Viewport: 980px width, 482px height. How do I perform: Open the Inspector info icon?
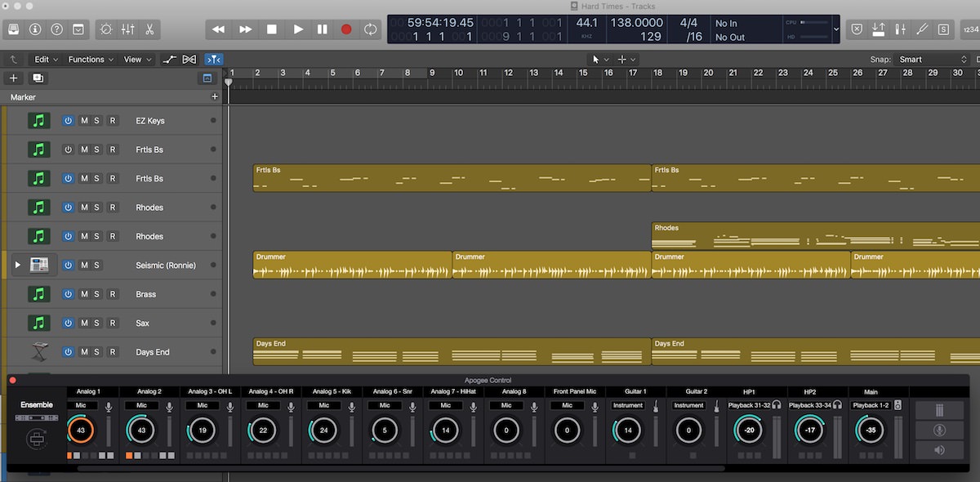(x=35, y=29)
